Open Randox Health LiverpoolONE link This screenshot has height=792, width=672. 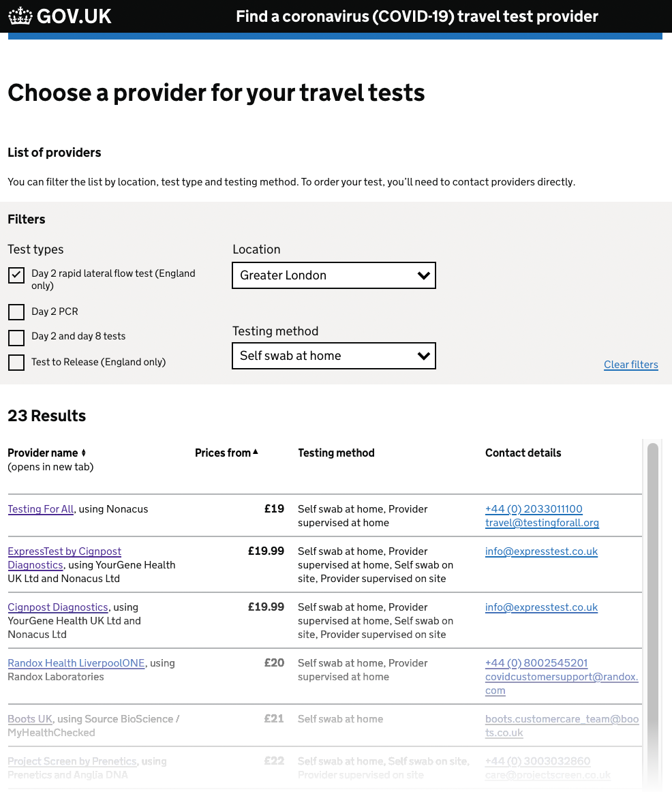tap(76, 663)
